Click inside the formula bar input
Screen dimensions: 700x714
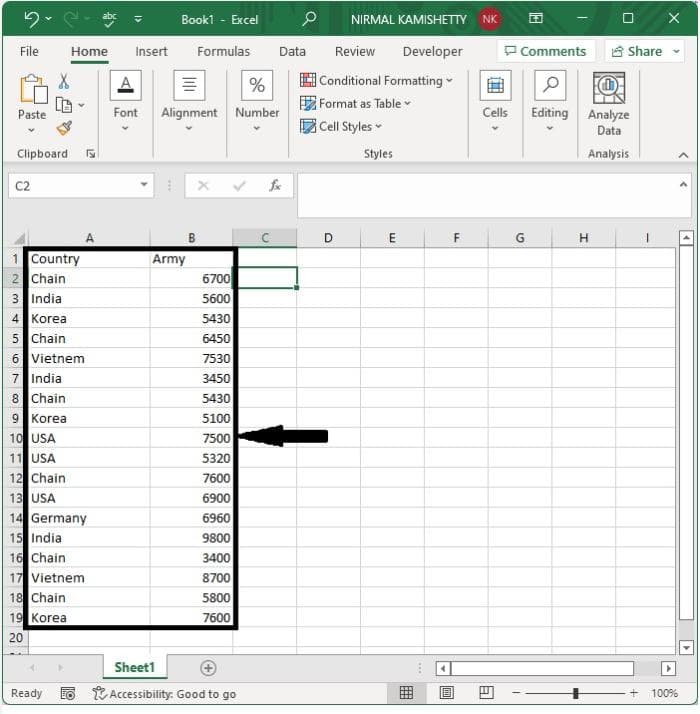pos(487,195)
